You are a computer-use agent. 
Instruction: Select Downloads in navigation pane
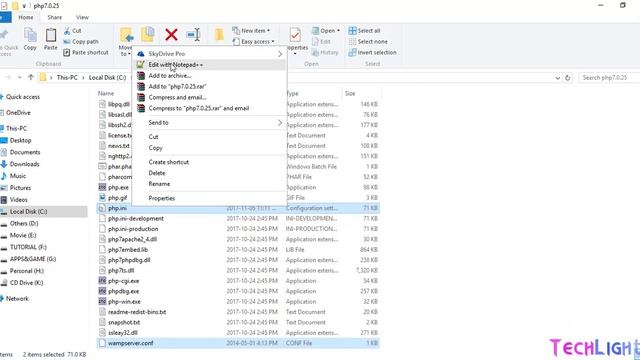[x=24, y=164]
